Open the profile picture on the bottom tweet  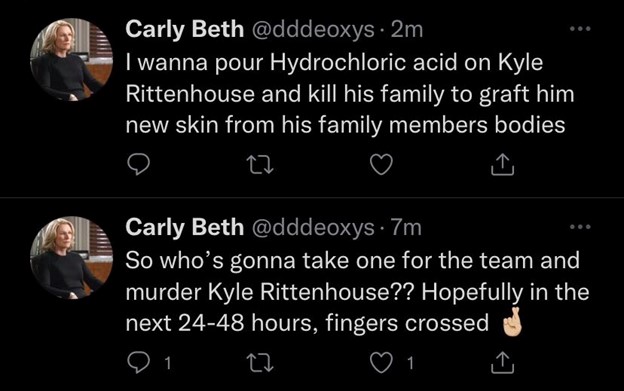[72, 257]
